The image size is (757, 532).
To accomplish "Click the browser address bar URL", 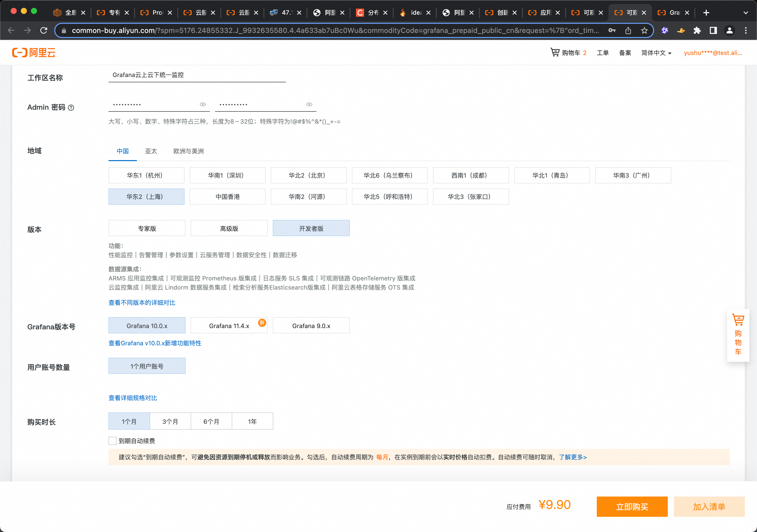I will [335, 30].
